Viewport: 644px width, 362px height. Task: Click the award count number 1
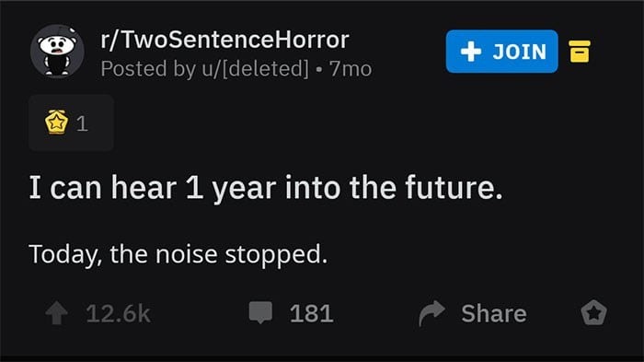(x=82, y=123)
